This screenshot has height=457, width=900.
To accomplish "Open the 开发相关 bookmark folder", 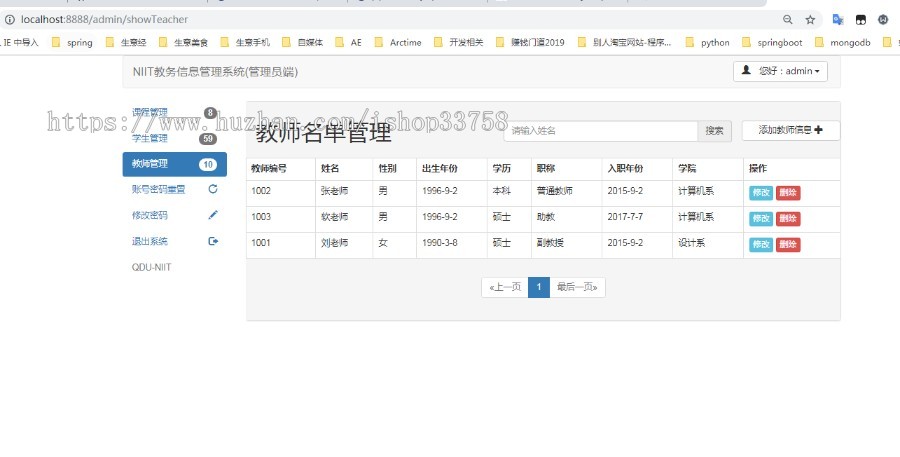I will pyautogui.click(x=459, y=42).
